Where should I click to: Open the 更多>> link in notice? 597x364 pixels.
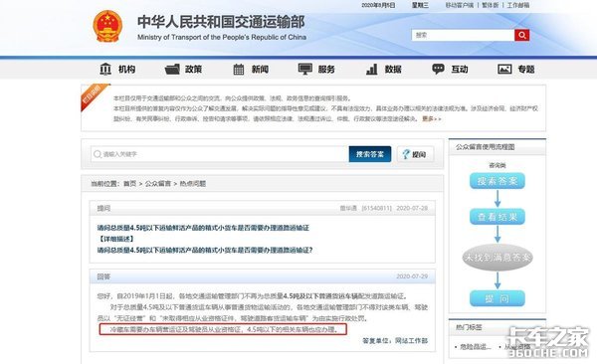point(432,118)
